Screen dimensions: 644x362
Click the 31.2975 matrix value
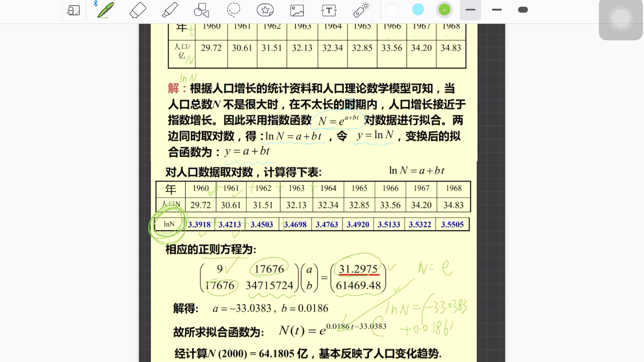tap(359, 269)
